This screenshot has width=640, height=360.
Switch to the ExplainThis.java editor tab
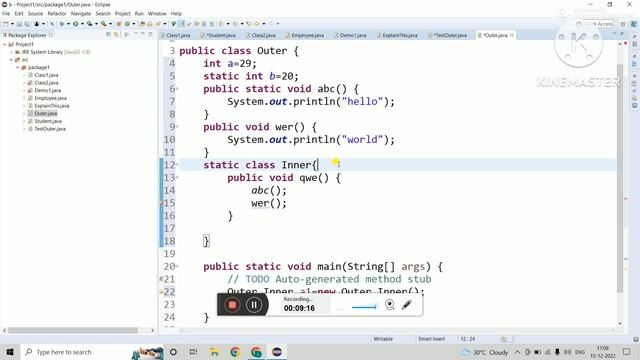pyautogui.click(x=397, y=35)
